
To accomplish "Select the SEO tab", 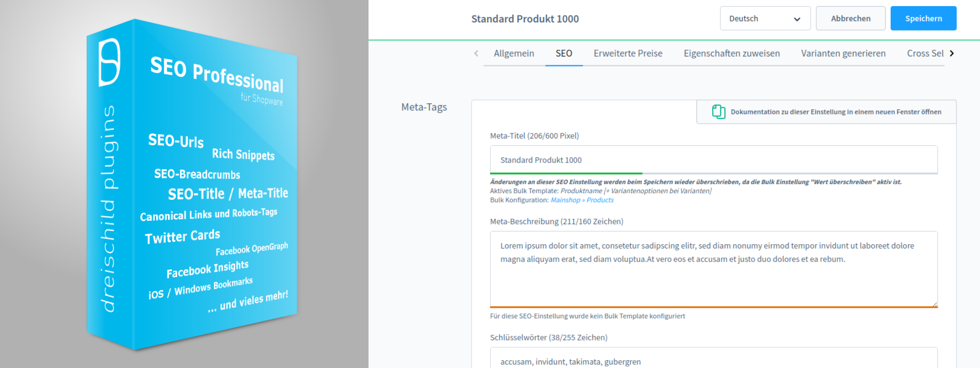I will pyautogui.click(x=563, y=53).
